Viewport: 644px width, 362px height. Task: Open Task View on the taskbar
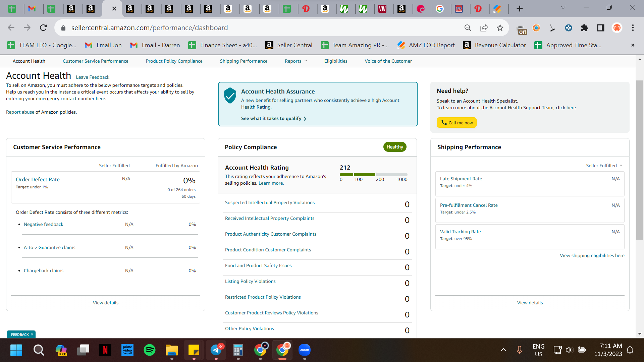click(83, 350)
